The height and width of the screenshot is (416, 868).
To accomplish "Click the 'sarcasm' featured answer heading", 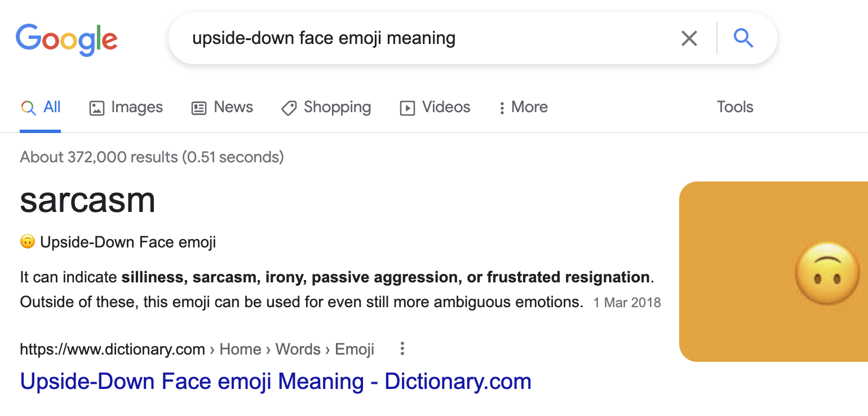I will 87,200.
